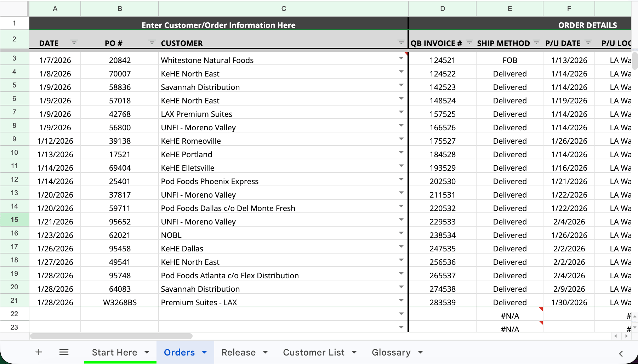
Task: Expand customer dropdown for Whitestone Natural Foods
Action: point(401,58)
